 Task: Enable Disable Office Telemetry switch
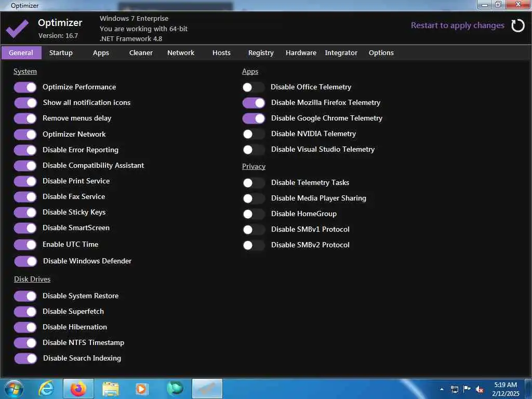254,87
